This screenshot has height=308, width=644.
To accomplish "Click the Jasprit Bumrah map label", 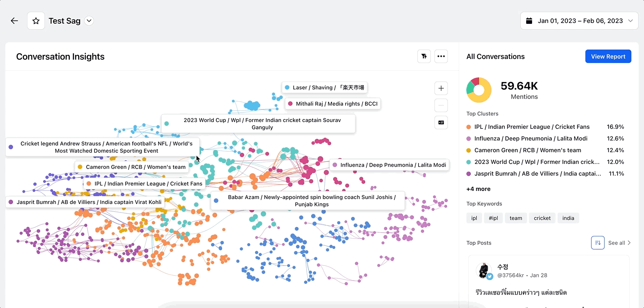I will [x=85, y=202].
